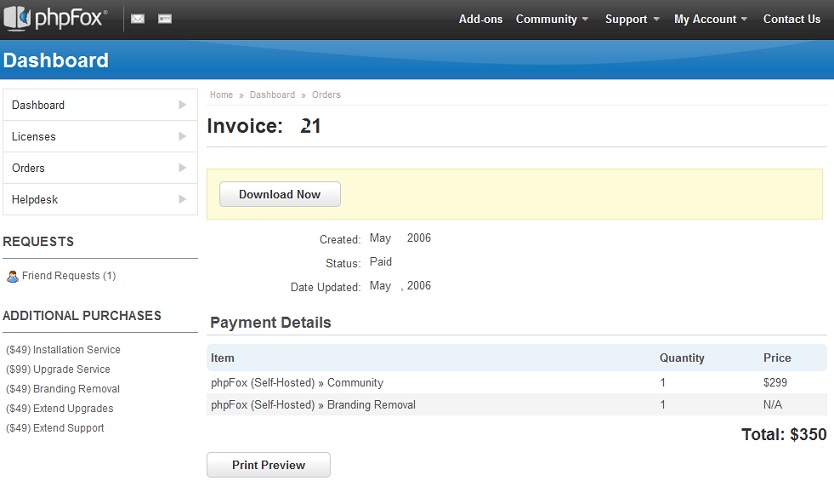The width and height of the screenshot is (834, 481).
Task: Click the arrow beside Helpdesk sidebar item
Action: (182, 199)
